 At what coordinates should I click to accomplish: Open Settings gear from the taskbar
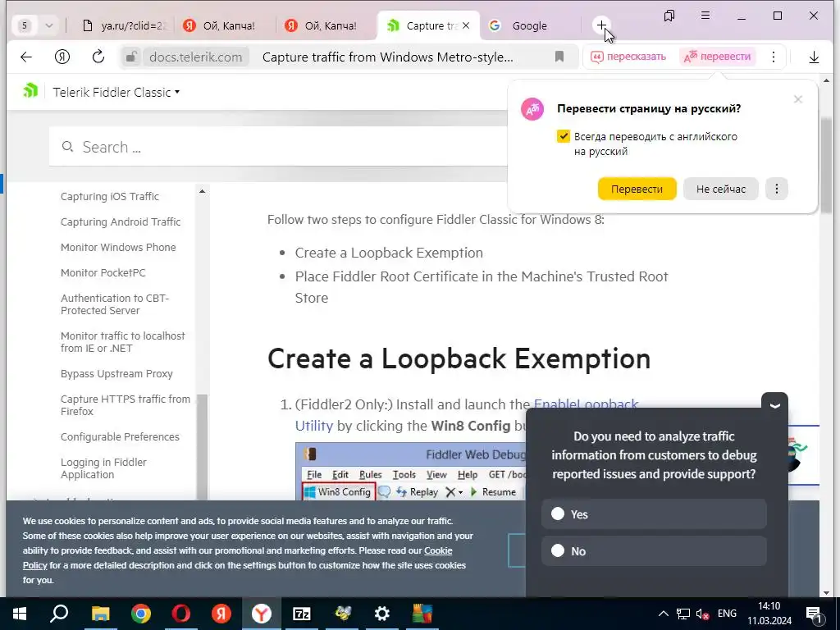point(382,614)
